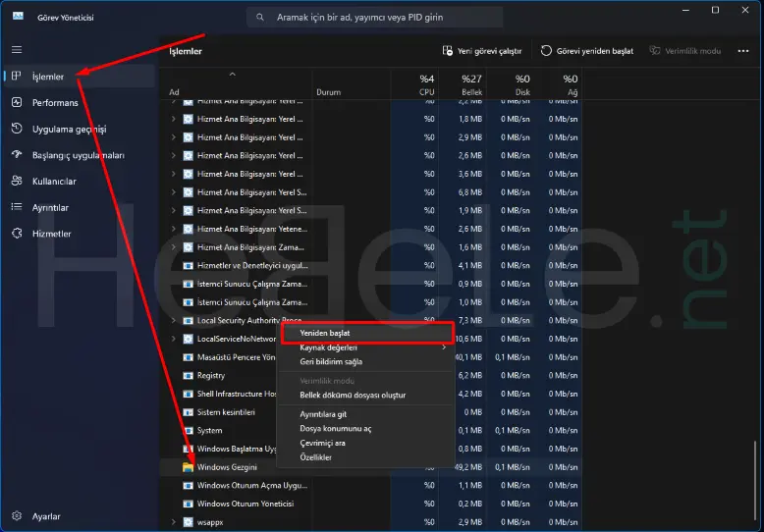Click the Task Manager app icon
This screenshot has width=764, height=532.
pos(18,17)
